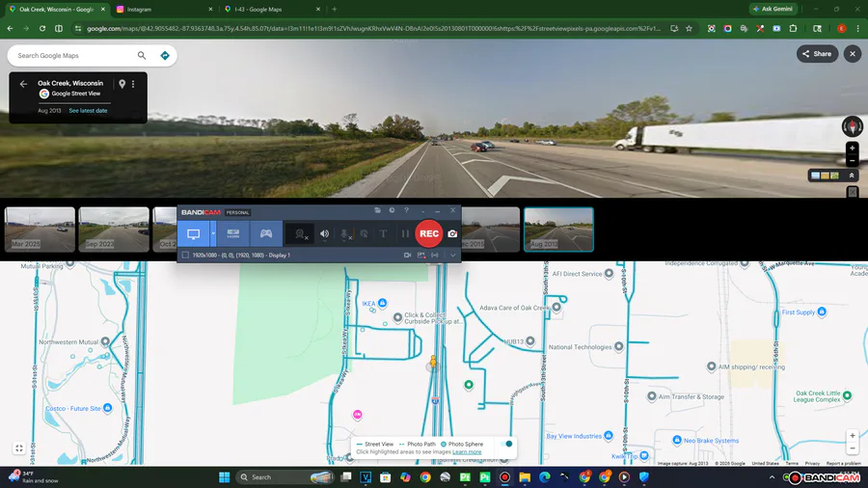
Task: Open Bandicam output folder icon
Action: coord(377,210)
